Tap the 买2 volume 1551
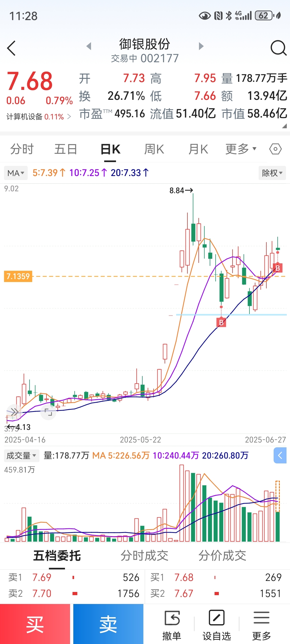 coord(270,594)
